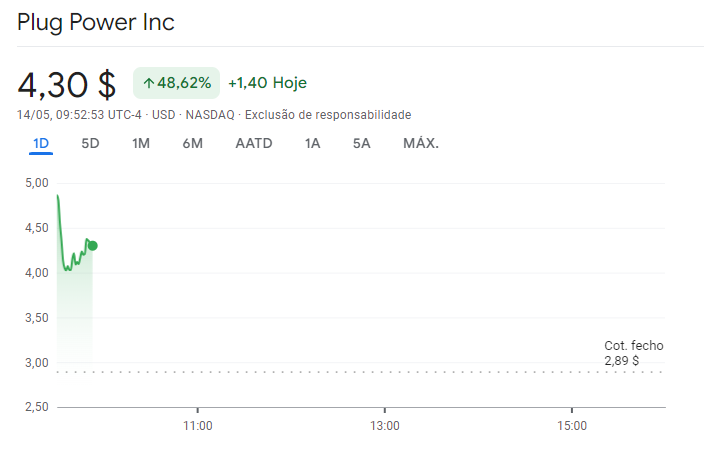The height and width of the screenshot is (450, 704).
Task: Select the 6M chart range
Action: coord(193,144)
